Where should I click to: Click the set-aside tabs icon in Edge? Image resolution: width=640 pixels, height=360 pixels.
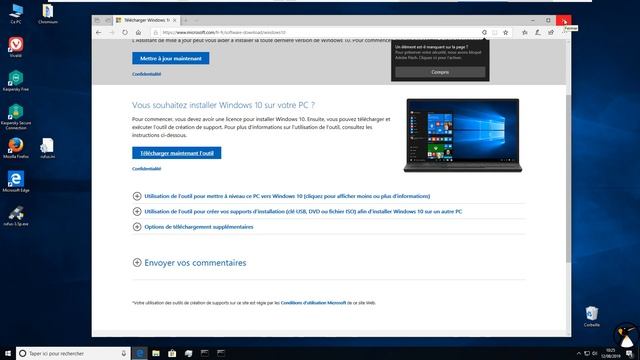tap(108, 20)
